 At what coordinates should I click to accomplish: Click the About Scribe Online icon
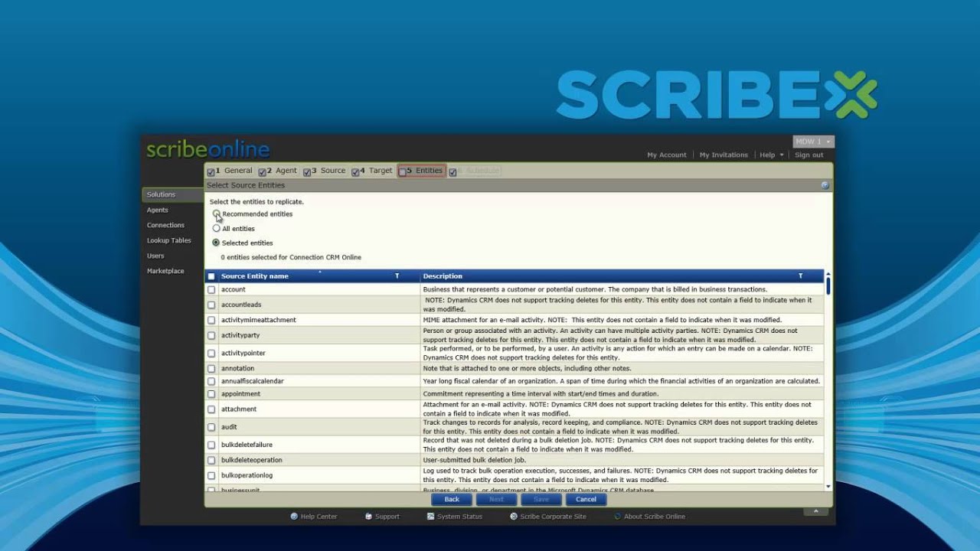click(x=618, y=517)
